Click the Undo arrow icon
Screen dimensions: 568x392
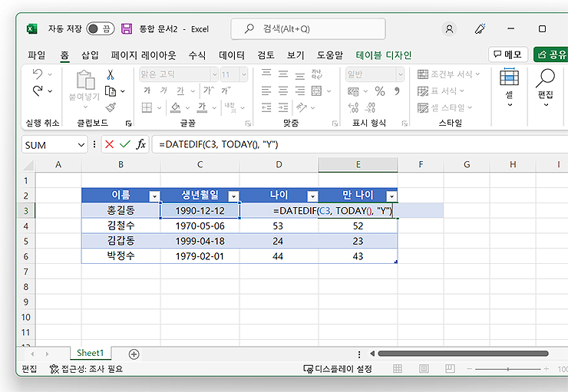point(38,74)
